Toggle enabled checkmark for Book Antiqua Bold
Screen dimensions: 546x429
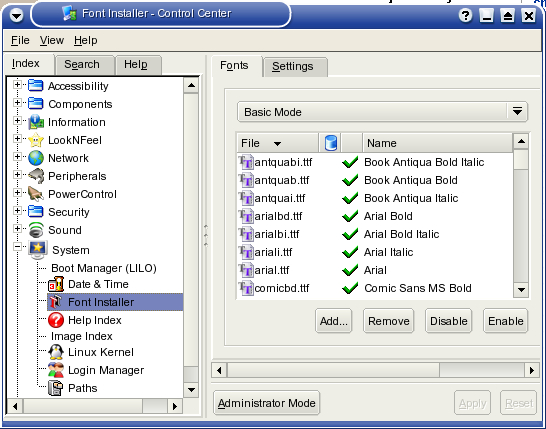click(x=350, y=180)
